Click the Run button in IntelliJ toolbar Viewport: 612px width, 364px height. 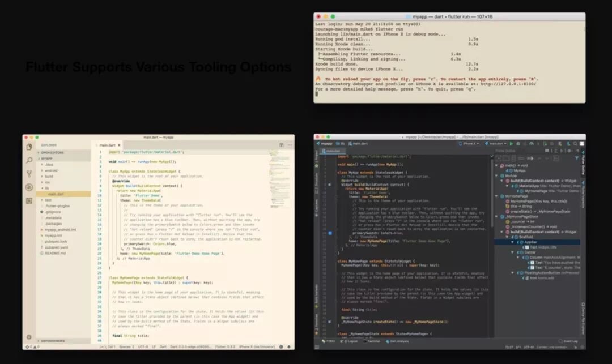tap(511, 143)
